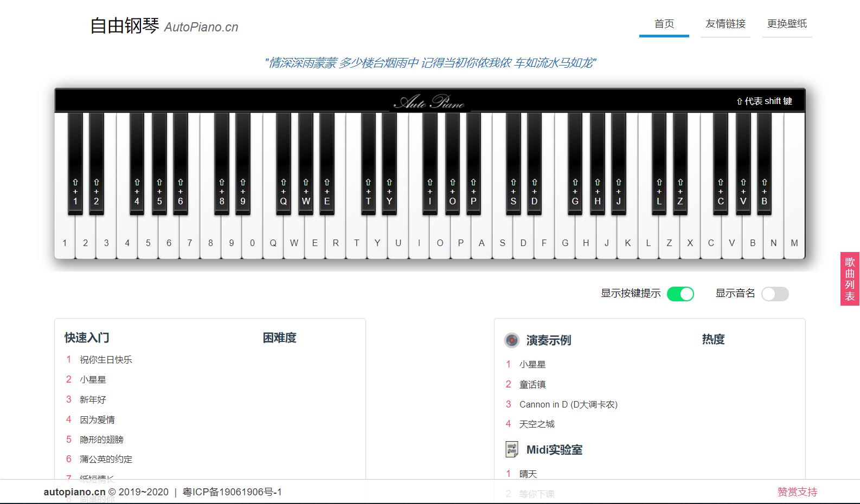Play the white key labeled U
The width and height of the screenshot is (860, 504).
398,238
